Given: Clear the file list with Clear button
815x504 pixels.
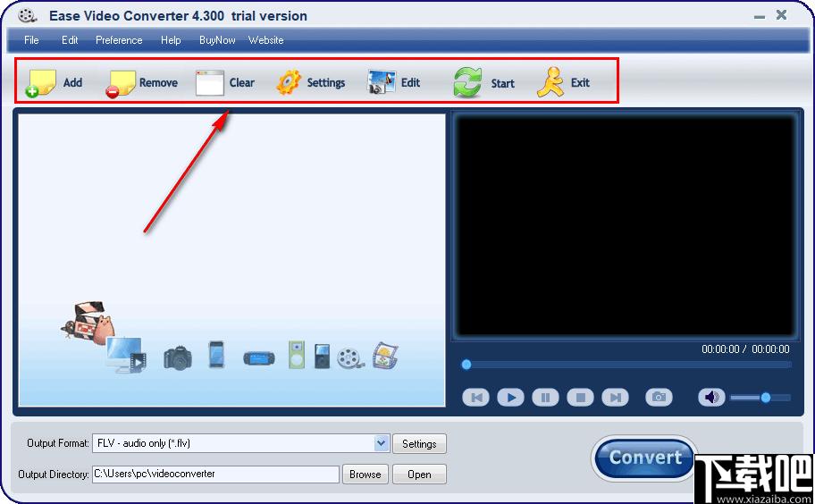Looking at the screenshot, I should point(225,82).
